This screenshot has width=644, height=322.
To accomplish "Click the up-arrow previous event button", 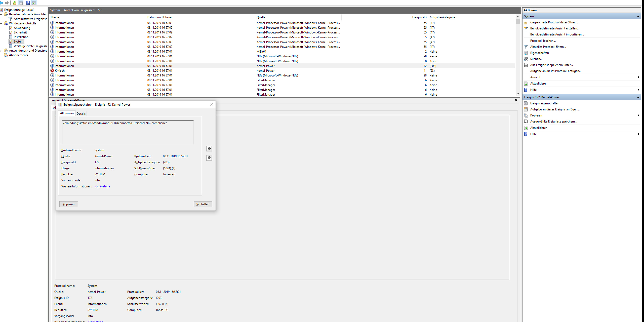I will coord(209,148).
